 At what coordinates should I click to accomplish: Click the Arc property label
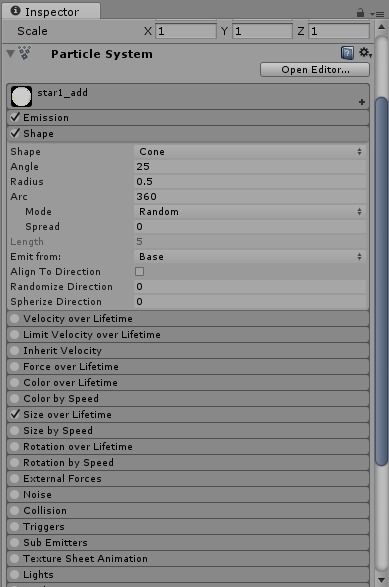19,197
